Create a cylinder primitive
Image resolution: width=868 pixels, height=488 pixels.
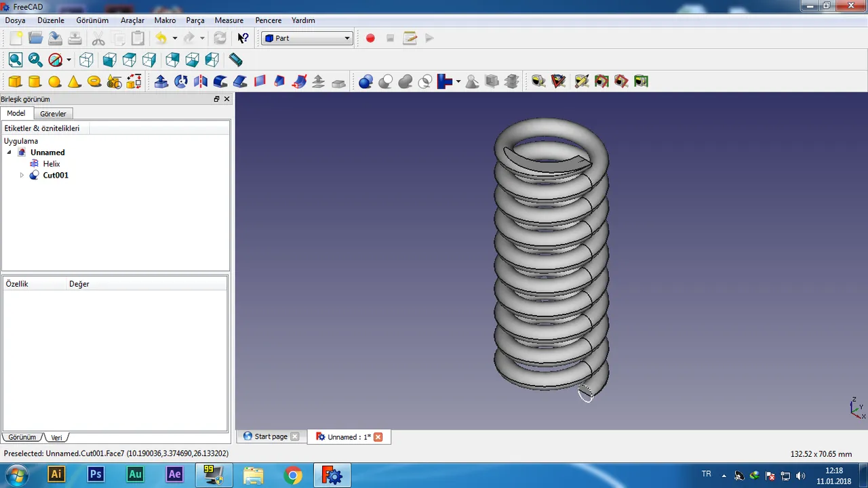[x=35, y=82]
